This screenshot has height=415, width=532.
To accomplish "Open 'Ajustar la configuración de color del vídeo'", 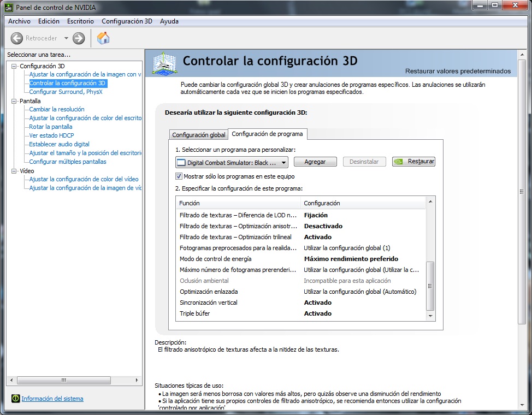I will (84, 179).
